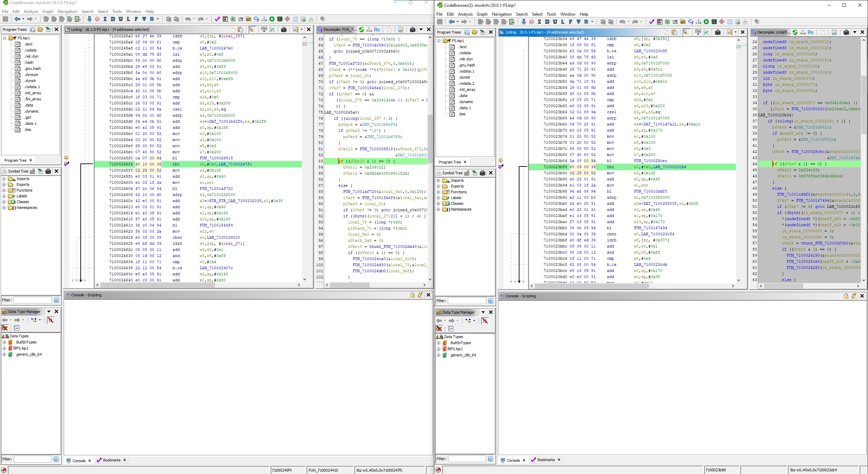
Task: Click Next Instruction 'I' icon in left toolbar
Action: click(x=105, y=19)
